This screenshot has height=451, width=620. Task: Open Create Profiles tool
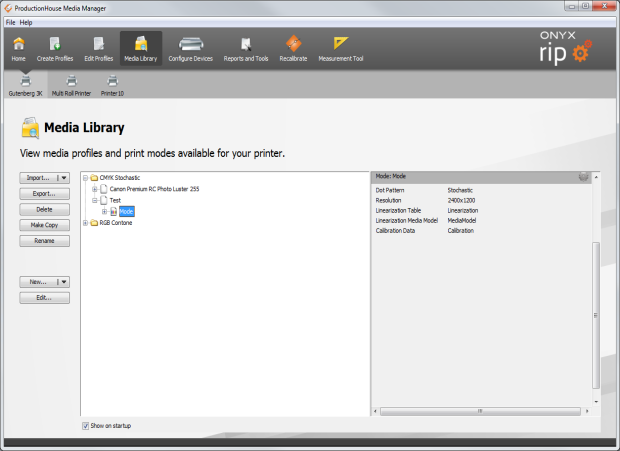click(x=55, y=49)
